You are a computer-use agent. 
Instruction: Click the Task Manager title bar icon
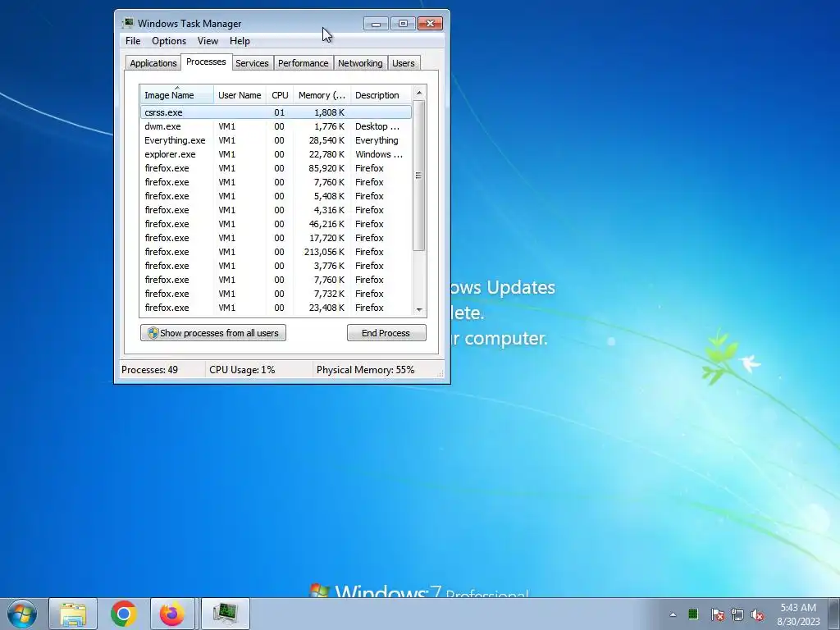[127, 23]
